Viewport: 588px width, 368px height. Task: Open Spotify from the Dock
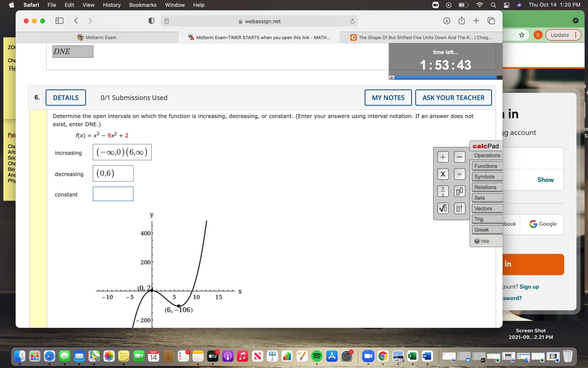(316, 356)
